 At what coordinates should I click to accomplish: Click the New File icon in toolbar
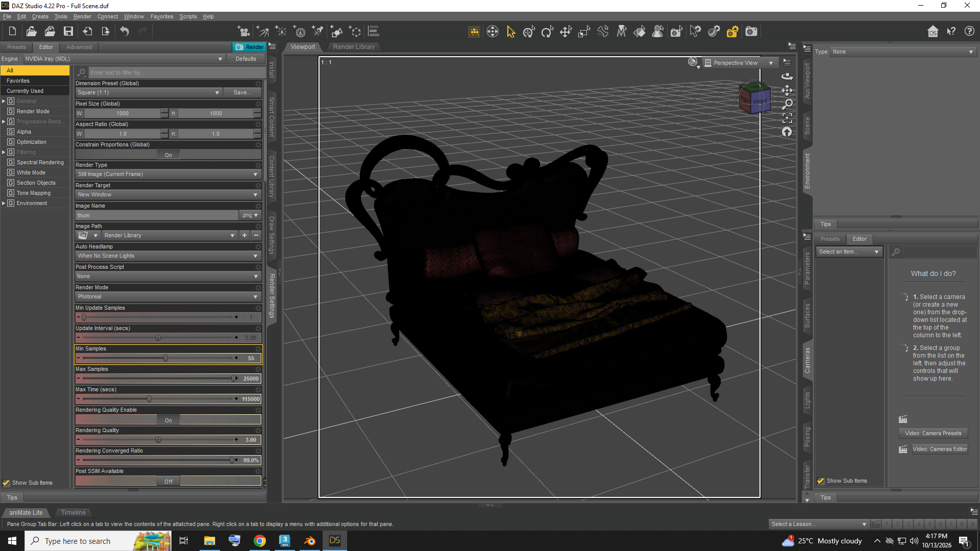pyautogui.click(x=12, y=32)
